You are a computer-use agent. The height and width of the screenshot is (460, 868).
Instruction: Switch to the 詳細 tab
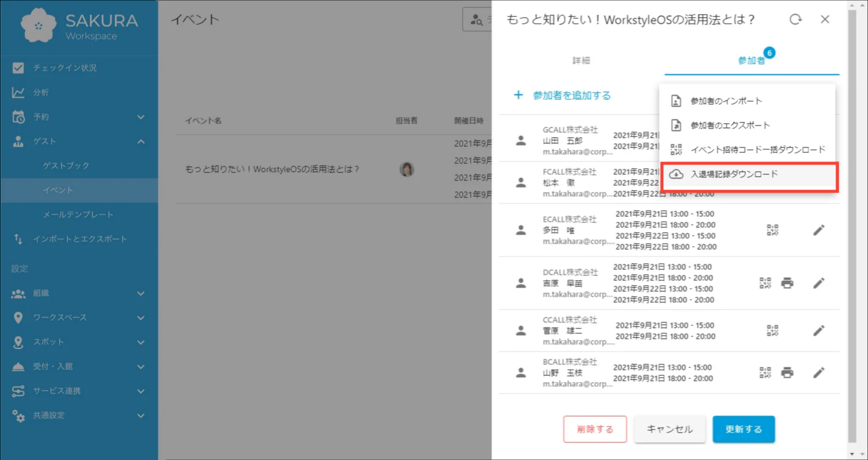click(x=581, y=60)
